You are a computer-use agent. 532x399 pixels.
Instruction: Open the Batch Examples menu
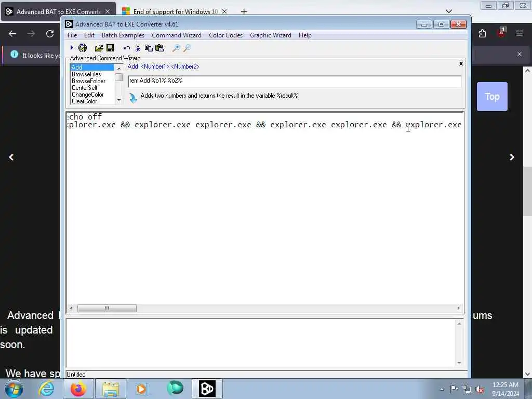click(123, 35)
